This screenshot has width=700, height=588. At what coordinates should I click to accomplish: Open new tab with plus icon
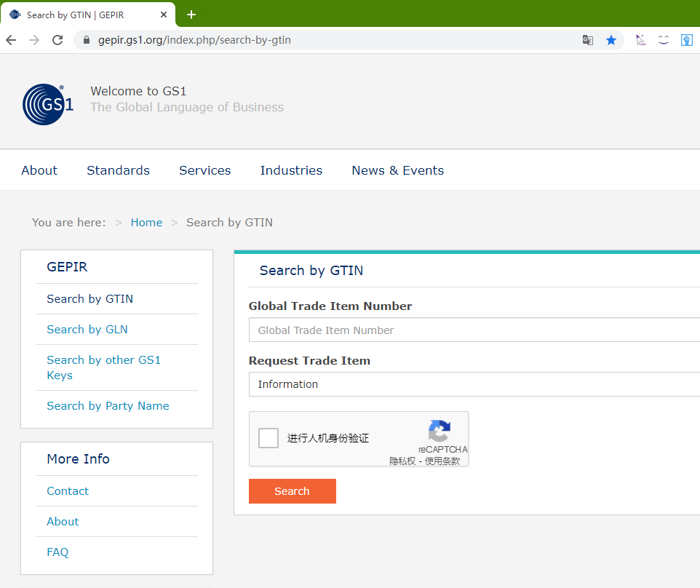click(x=191, y=15)
